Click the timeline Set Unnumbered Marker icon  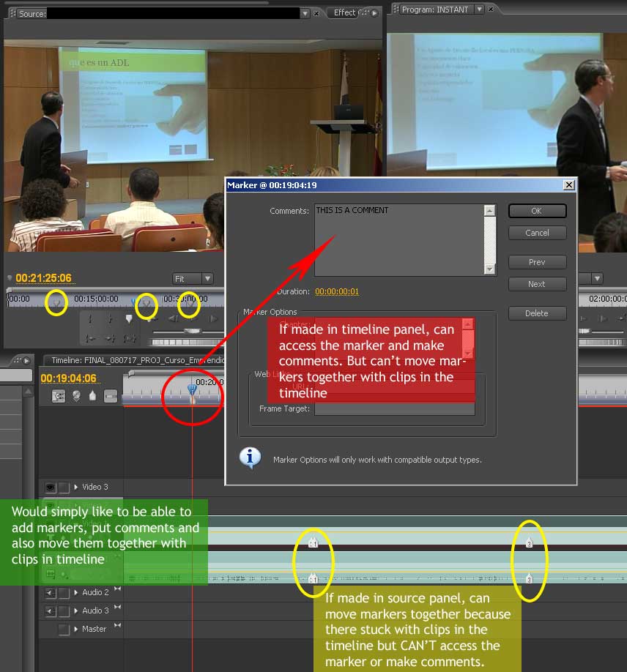[92, 397]
